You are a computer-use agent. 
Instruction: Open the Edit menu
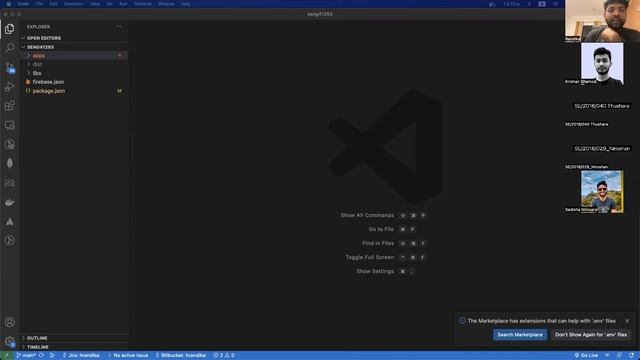coord(53,4)
